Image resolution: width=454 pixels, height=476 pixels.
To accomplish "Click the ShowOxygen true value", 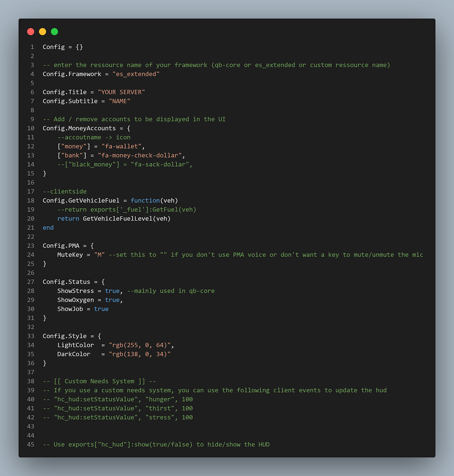I will (x=112, y=300).
